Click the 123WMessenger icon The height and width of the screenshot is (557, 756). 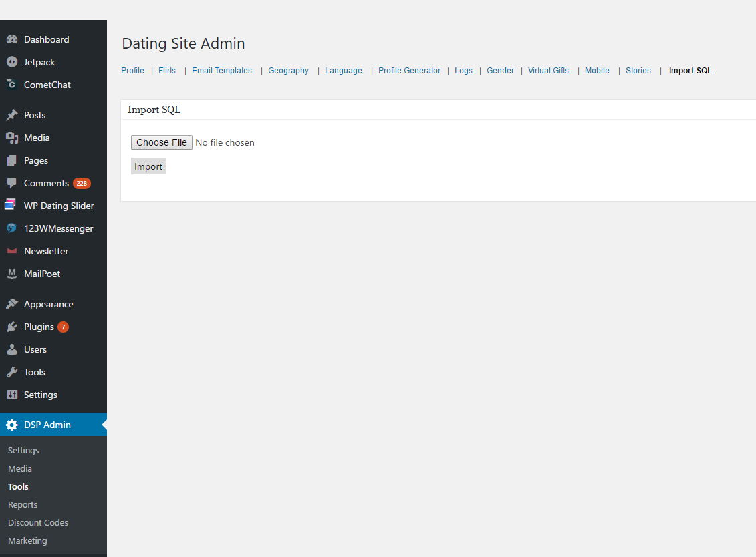coord(12,228)
